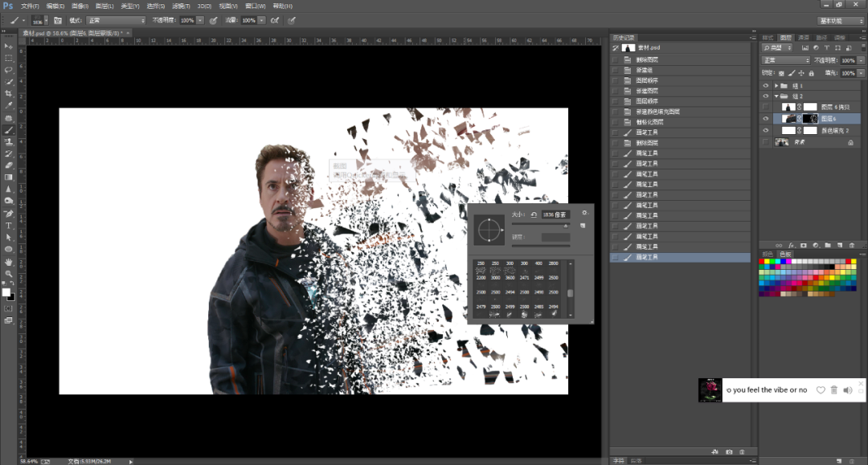Switch to the 路径 tab
Image resolution: width=868 pixels, height=465 pixels.
coord(821,38)
